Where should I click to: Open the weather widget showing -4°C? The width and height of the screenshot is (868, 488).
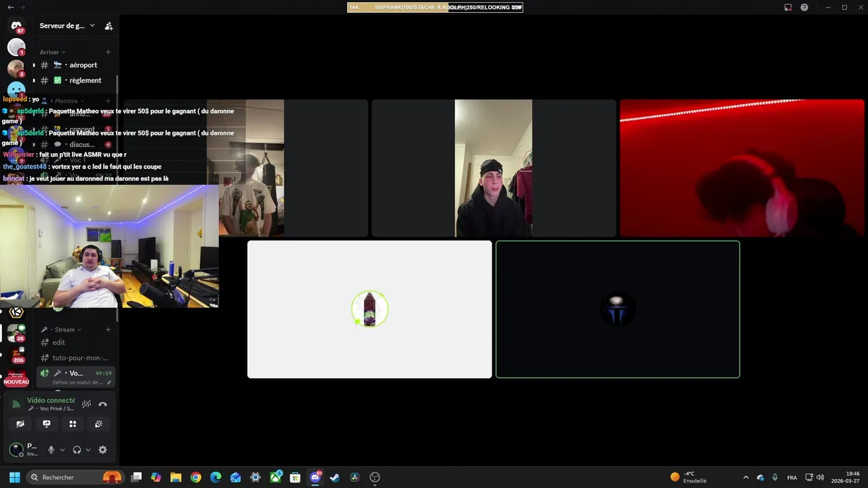coord(688,477)
